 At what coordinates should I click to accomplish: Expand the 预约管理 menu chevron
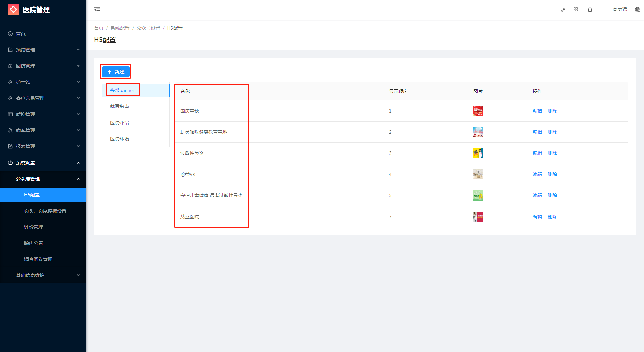point(78,50)
